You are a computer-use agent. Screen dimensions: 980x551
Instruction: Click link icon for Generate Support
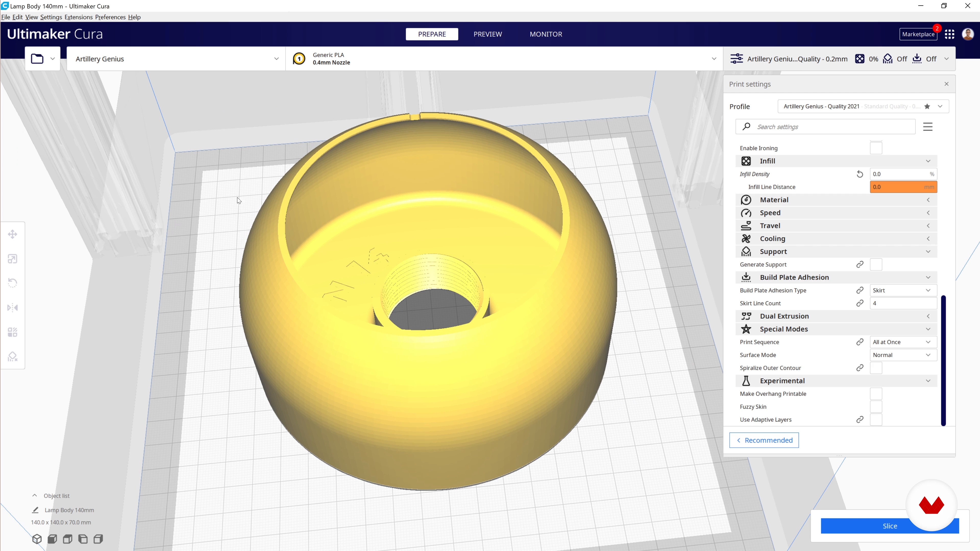860,265
